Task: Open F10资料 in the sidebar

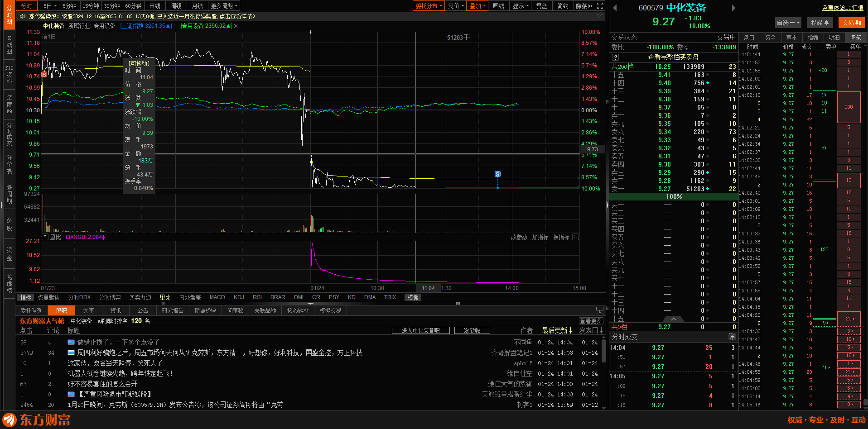Action: coord(9,75)
